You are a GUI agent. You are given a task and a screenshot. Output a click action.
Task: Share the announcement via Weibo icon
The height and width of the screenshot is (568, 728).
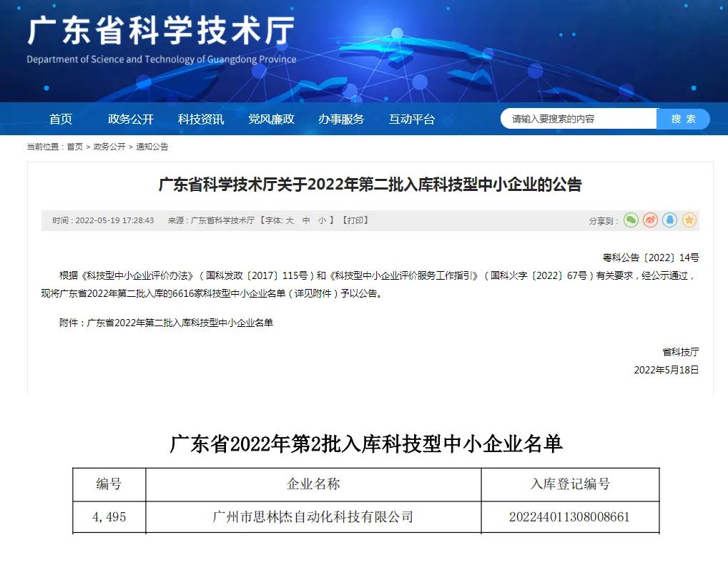(650, 220)
